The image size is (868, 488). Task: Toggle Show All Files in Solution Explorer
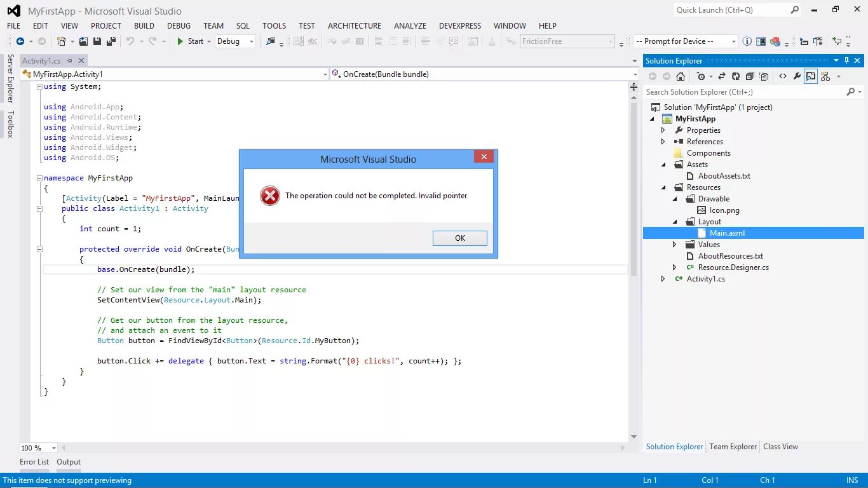pyautogui.click(x=764, y=76)
